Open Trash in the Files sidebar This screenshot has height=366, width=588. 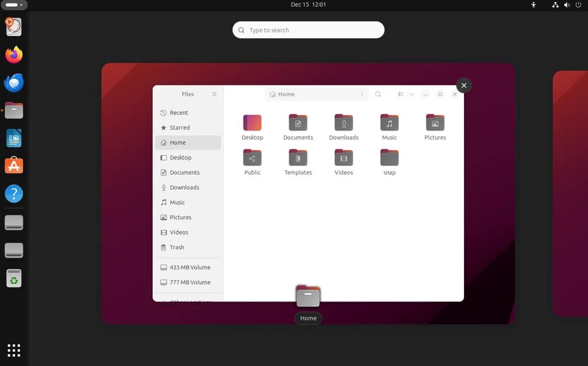pyautogui.click(x=188, y=247)
